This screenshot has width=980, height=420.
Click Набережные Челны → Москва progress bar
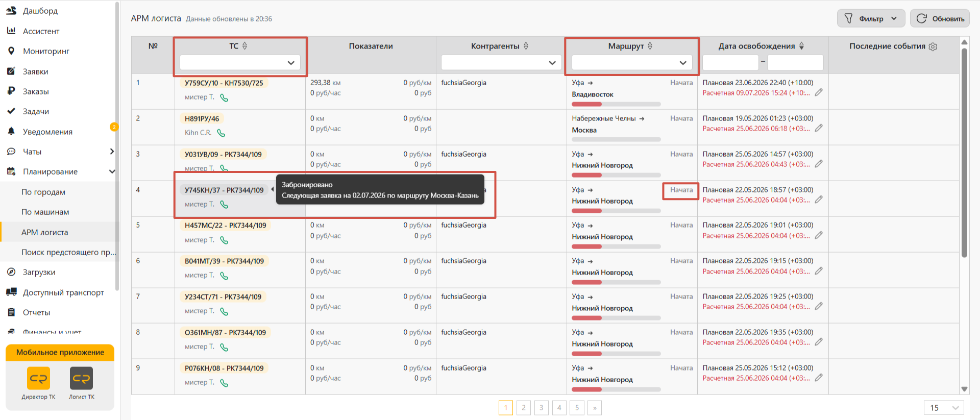(616, 139)
